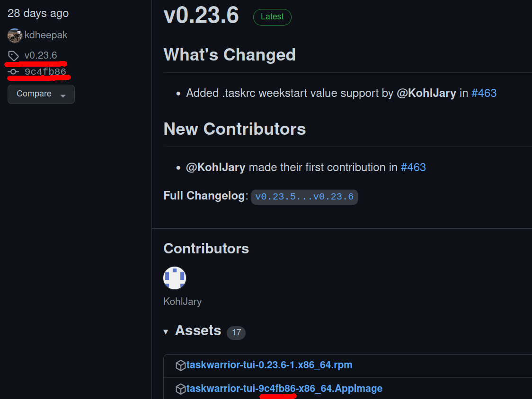The image size is (532, 399).
Task: Click the package icon next to the AppImage asset
Action: [180, 388]
